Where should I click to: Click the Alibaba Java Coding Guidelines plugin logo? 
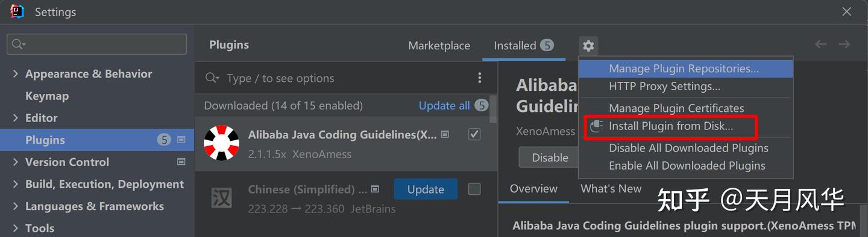[x=221, y=143]
